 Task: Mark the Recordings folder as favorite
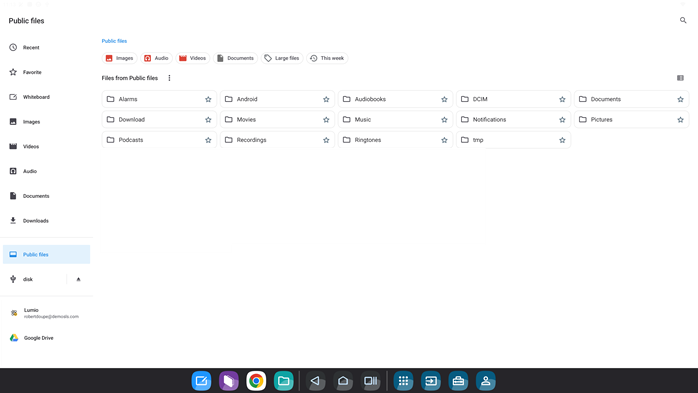tap(326, 140)
